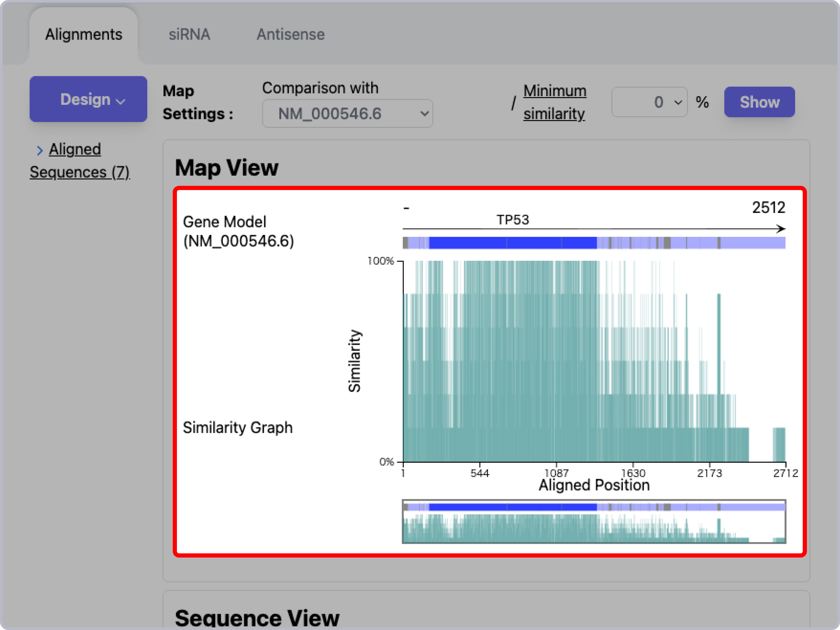Click the gray exon marker at gene model start
This screenshot has width=840, height=630.
tap(405, 243)
